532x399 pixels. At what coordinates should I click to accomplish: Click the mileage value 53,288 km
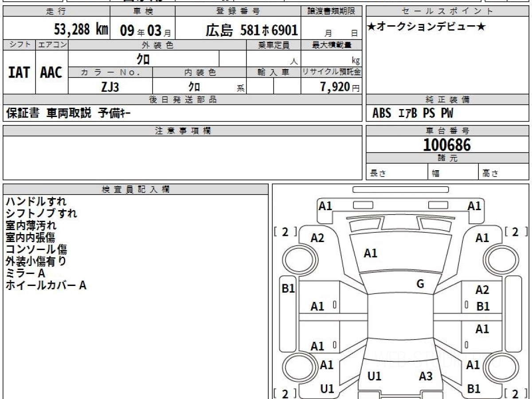point(81,29)
